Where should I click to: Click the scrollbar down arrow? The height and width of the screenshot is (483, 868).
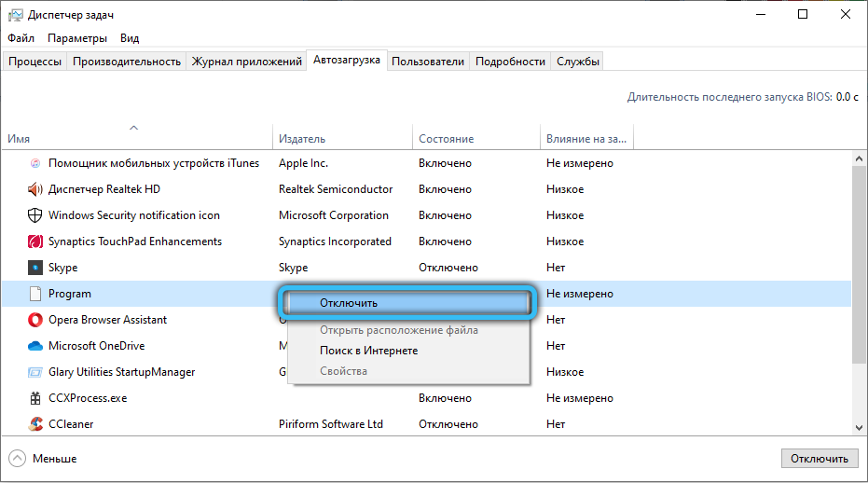click(x=859, y=425)
